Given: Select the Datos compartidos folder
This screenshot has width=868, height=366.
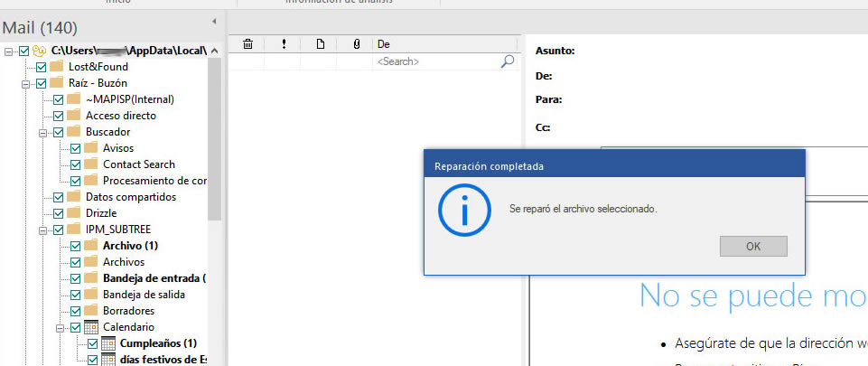Looking at the screenshot, I should coord(131,197).
